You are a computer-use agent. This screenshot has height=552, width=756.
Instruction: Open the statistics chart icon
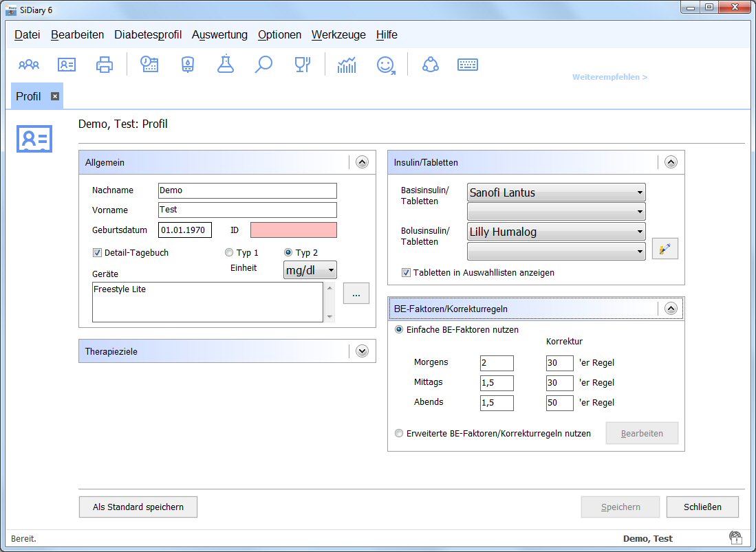pyautogui.click(x=347, y=65)
